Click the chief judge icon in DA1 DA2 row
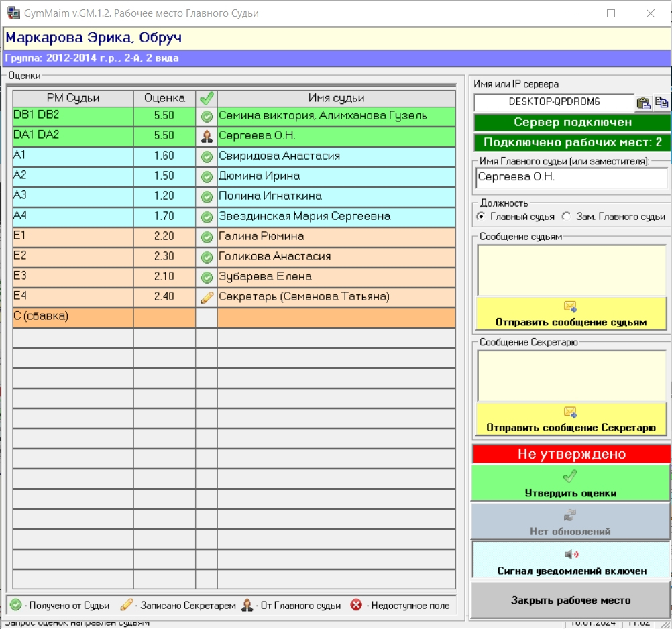This screenshot has height=629, width=672. [x=207, y=136]
